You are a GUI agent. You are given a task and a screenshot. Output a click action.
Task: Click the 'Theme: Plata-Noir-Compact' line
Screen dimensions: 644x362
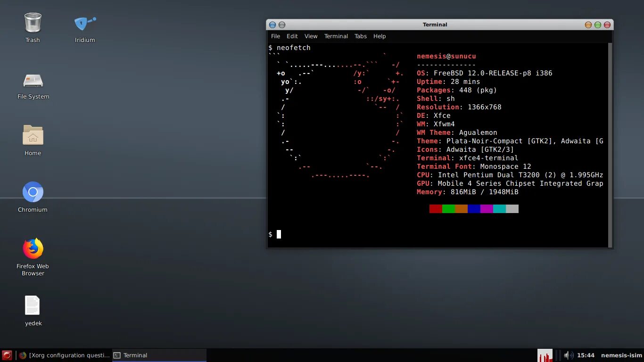click(x=510, y=141)
